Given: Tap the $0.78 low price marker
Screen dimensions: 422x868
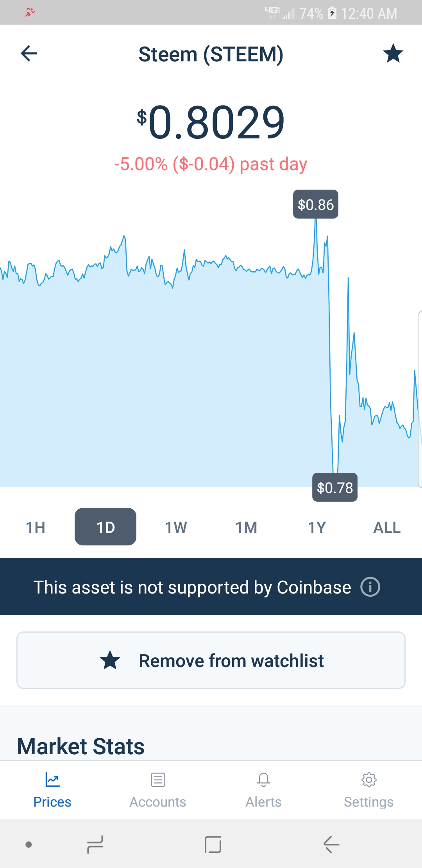Looking at the screenshot, I should pos(335,488).
